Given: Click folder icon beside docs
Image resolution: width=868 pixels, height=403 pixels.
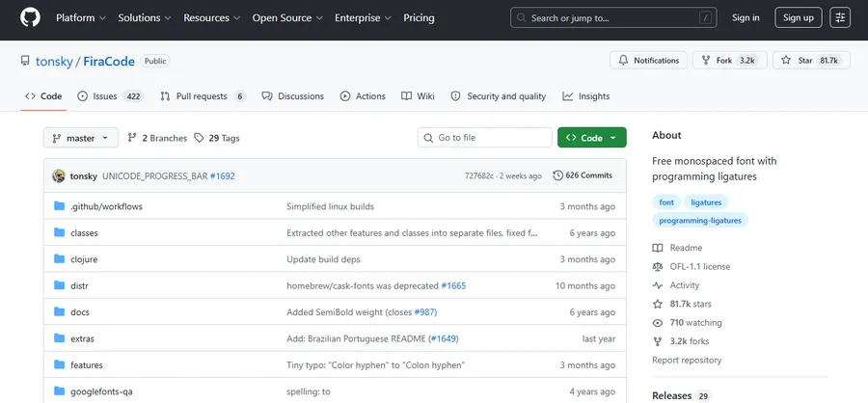Looking at the screenshot, I should [x=59, y=311].
